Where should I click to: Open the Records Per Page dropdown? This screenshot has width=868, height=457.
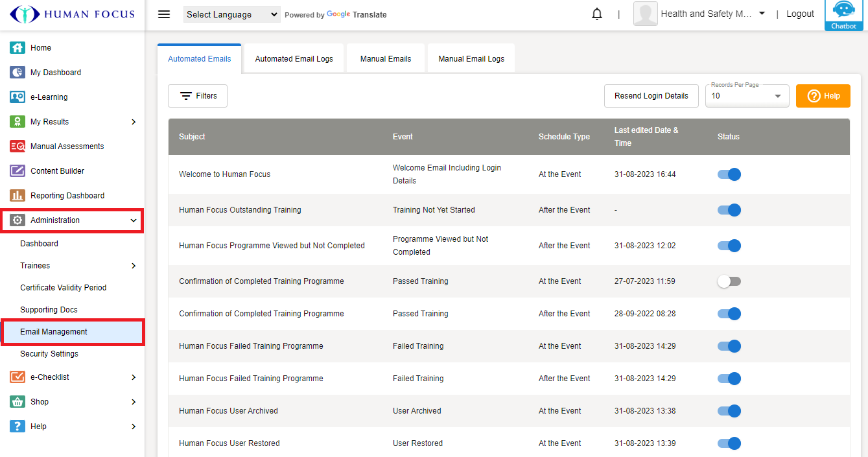747,96
